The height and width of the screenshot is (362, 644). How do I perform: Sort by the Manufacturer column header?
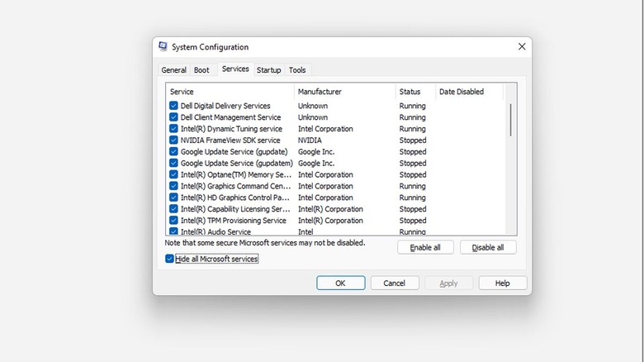(345, 92)
